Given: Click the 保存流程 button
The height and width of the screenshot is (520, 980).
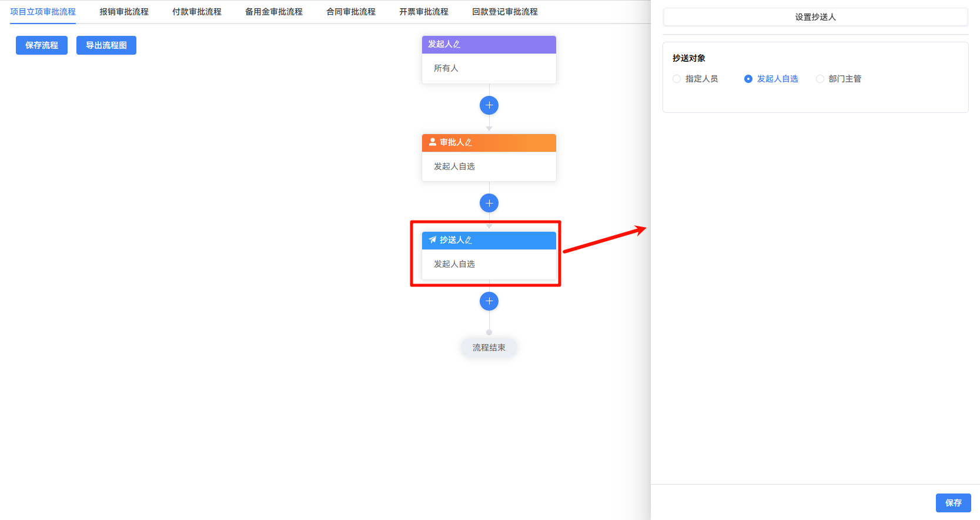Looking at the screenshot, I should tap(42, 45).
